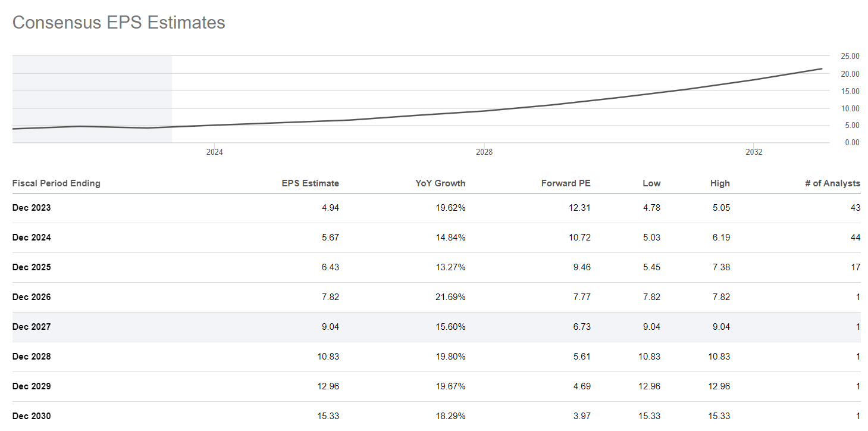Click the # of Analysts column header
Image resolution: width=868 pixels, height=431 pixels.
tap(832, 183)
